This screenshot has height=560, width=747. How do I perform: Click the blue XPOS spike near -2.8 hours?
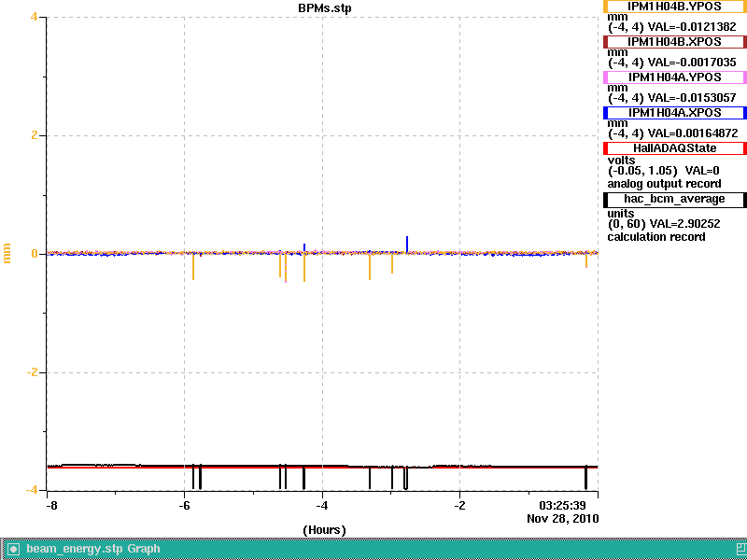point(407,245)
